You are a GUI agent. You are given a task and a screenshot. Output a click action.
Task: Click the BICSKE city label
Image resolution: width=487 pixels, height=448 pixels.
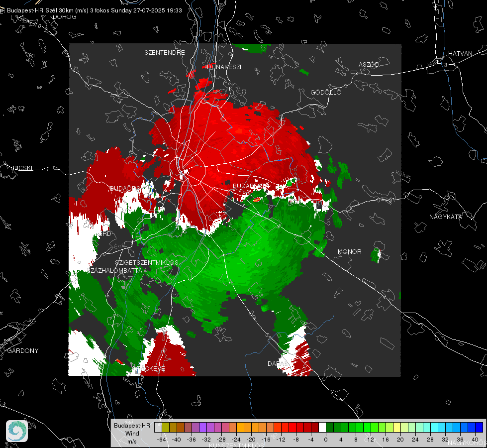click(23, 168)
